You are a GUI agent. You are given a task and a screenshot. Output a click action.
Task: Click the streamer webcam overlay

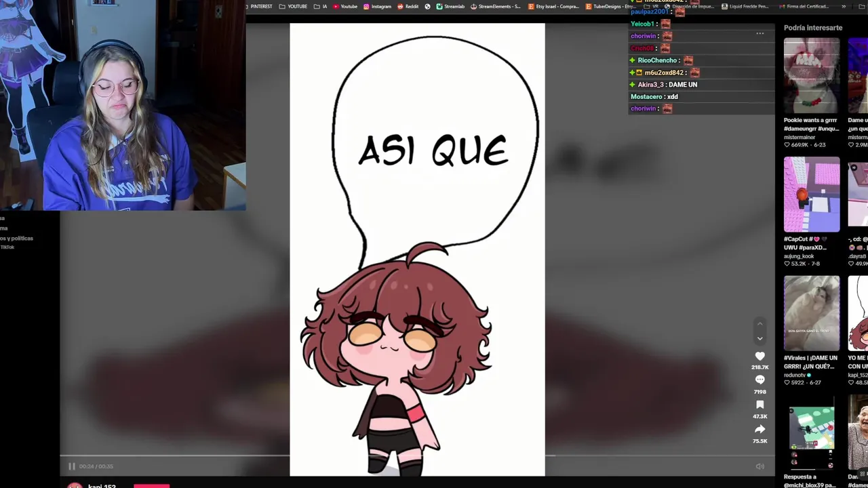coord(123,105)
